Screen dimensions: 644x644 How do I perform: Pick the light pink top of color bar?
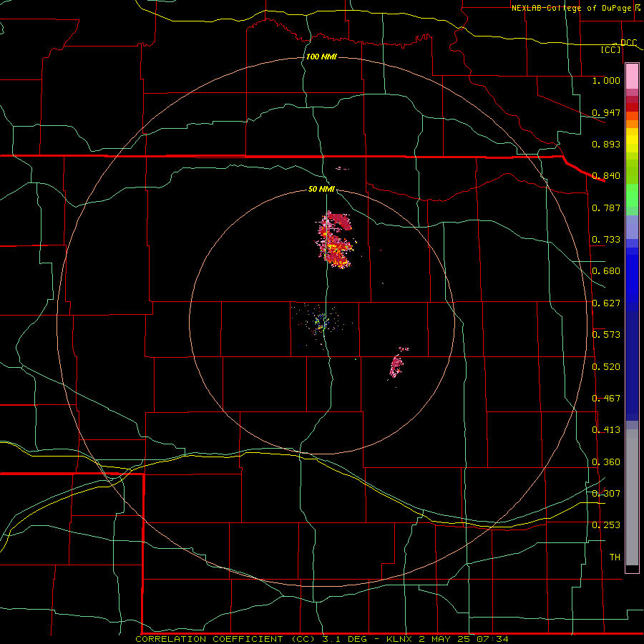pyautogui.click(x=632, y=76)
